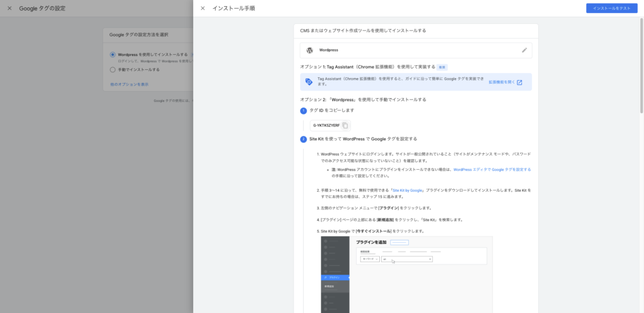Viewport: 644px width, 313px height.
Task: Click step 1 heading タグ ID をコピーします
Action: [332, 111]
